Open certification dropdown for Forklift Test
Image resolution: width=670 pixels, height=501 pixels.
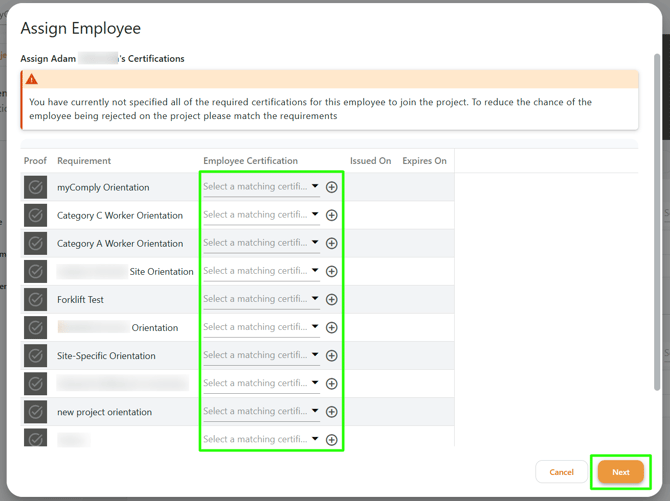(262, 299)
